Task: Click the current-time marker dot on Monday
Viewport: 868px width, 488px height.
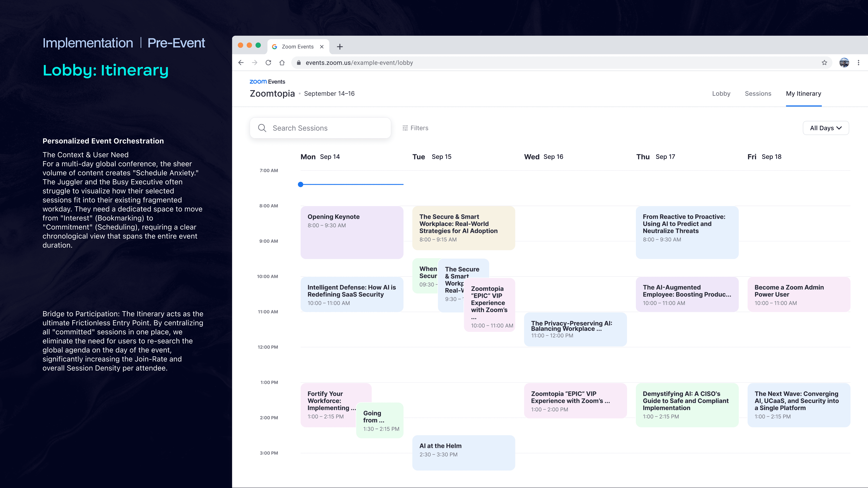Action: click(301, 185)
